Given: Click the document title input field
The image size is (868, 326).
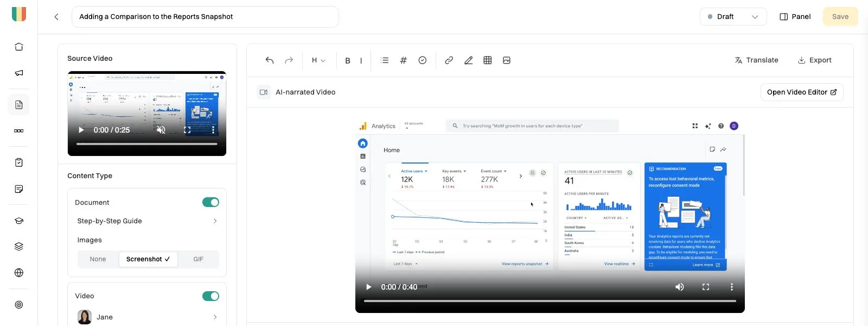Looking at the screenshot, I should [x=205, y=17].
